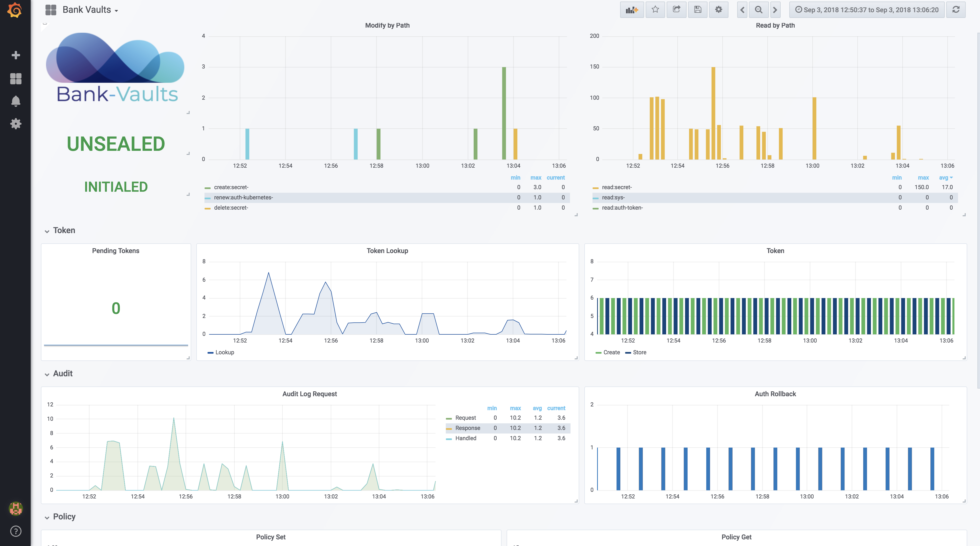Click the Share dashboard icon
Viewport: 980px width, 546px height.
[676, 10]
